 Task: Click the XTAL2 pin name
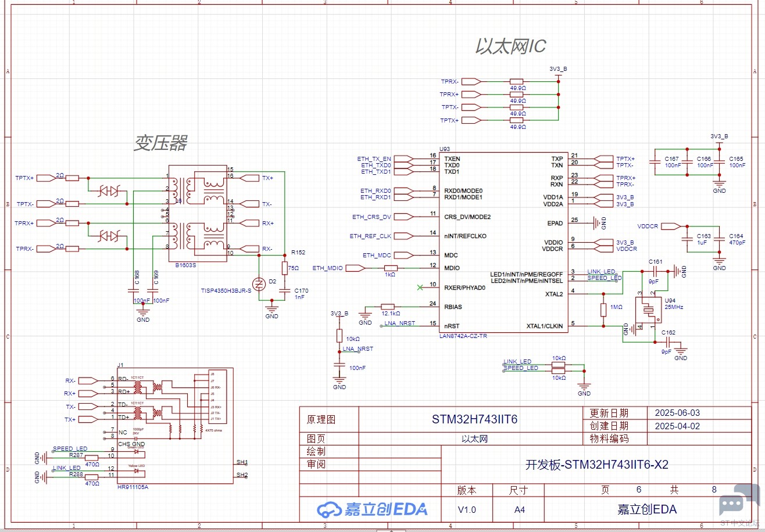553,294
